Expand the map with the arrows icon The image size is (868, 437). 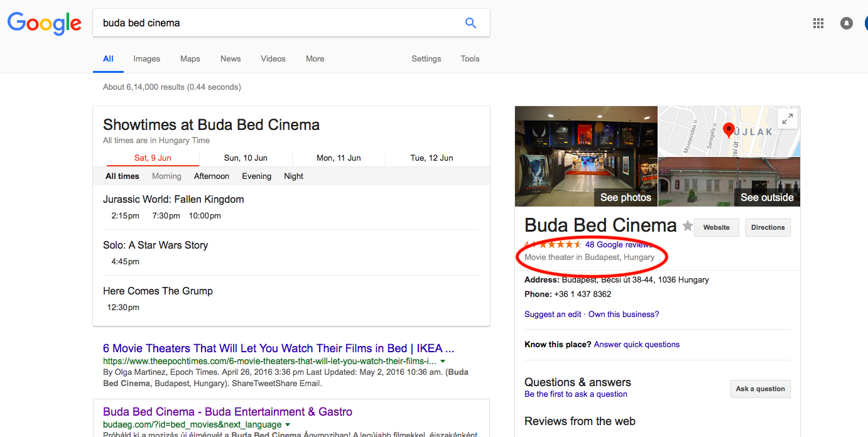point(788,119)
